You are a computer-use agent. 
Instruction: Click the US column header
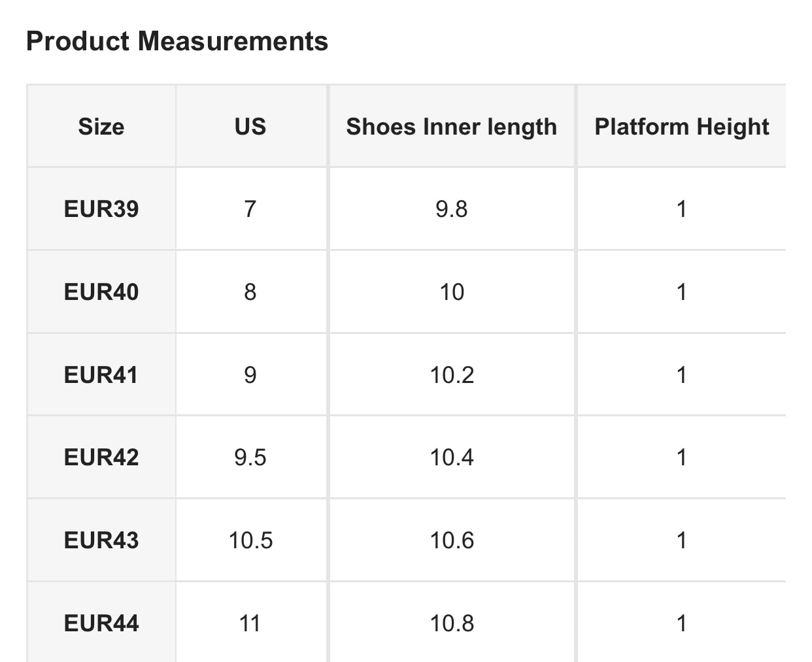[x=250, y=126]
